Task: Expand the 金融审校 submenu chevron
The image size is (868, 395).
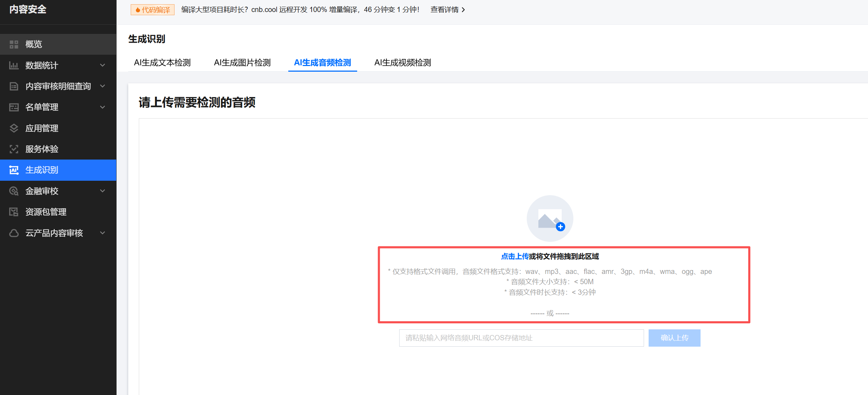Action: pyautogui.click(x=102, y=191)
